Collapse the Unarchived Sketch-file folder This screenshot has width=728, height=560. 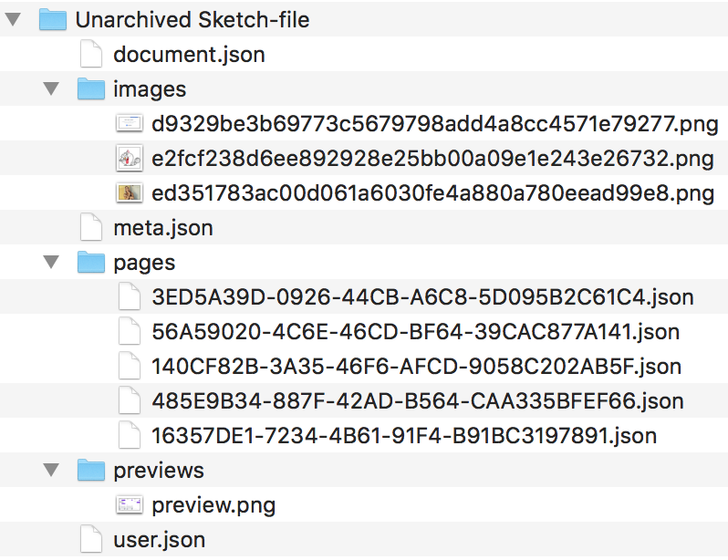[13, 19]
